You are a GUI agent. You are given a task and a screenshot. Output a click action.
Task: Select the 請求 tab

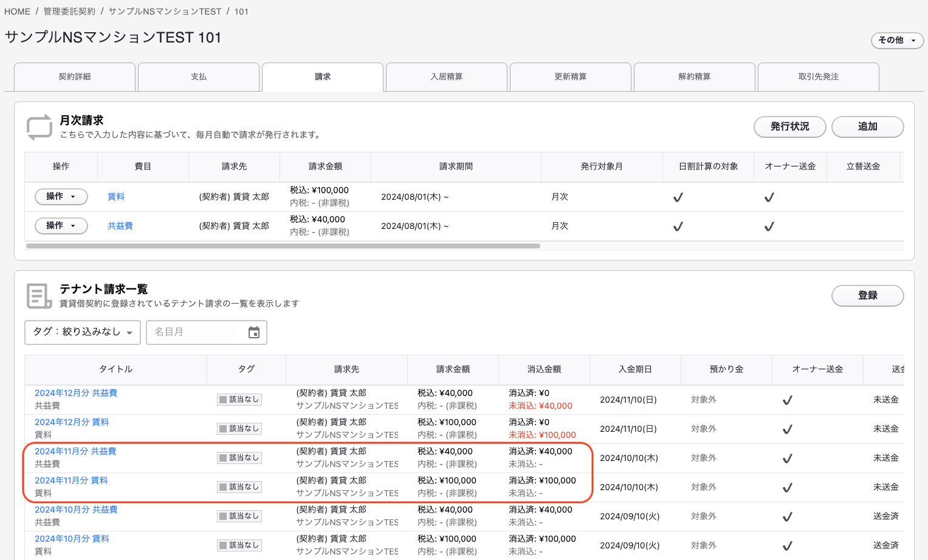click(323, 77)
